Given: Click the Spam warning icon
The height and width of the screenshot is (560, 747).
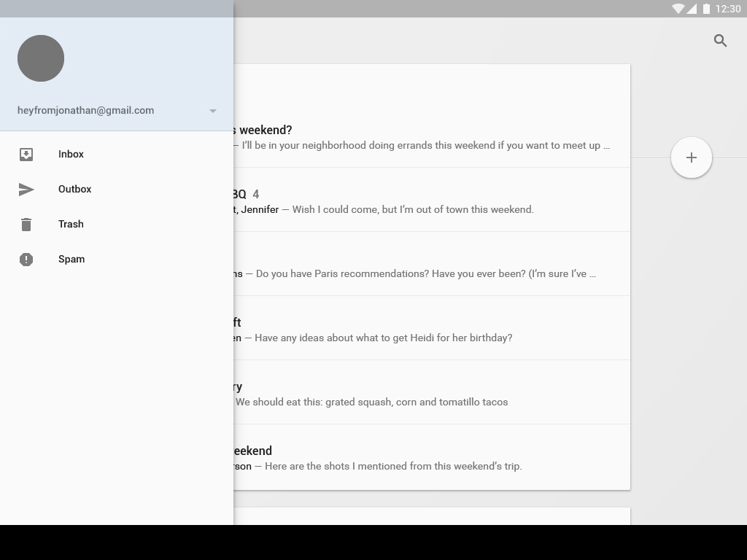Looking at the screenshot, I should [26, 259].
